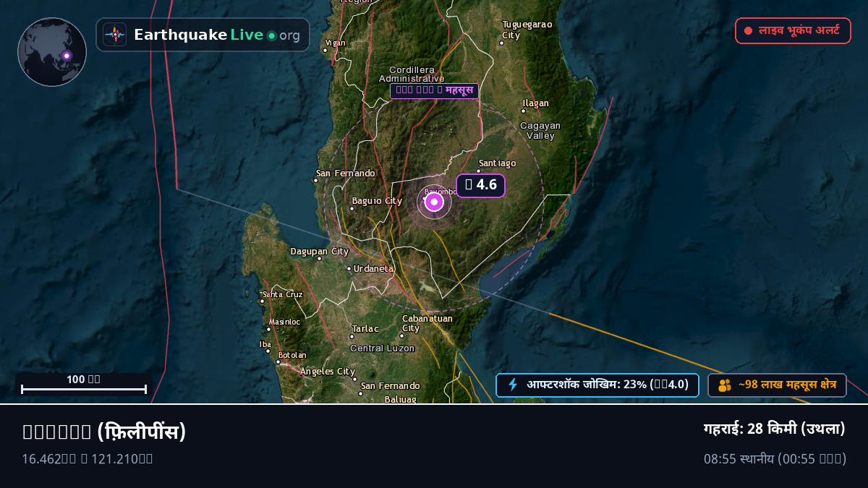Viewport: 868px width, 488px height.
Task: Click the depth text reading 28 किमी (उथला)
Action: pos(775,429)
